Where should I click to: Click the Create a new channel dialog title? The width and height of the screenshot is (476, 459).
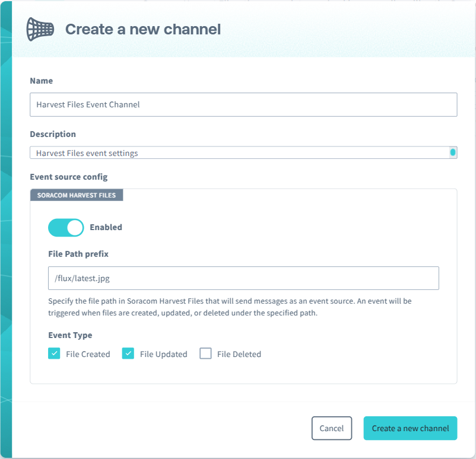coord(142,29)
